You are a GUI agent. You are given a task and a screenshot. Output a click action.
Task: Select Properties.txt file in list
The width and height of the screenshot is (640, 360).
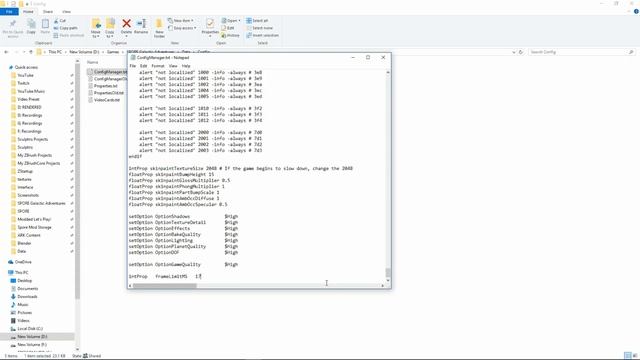coord(105,86)
